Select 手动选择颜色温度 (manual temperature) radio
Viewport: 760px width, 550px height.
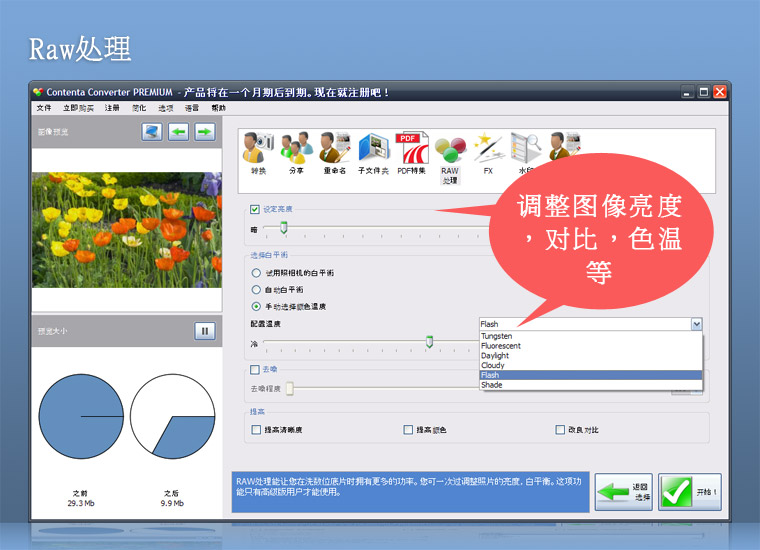pyautogui.click(x=256, y=306)
